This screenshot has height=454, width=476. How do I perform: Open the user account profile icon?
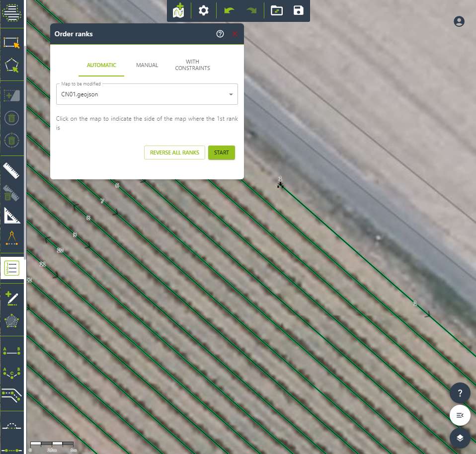point(459,21)
